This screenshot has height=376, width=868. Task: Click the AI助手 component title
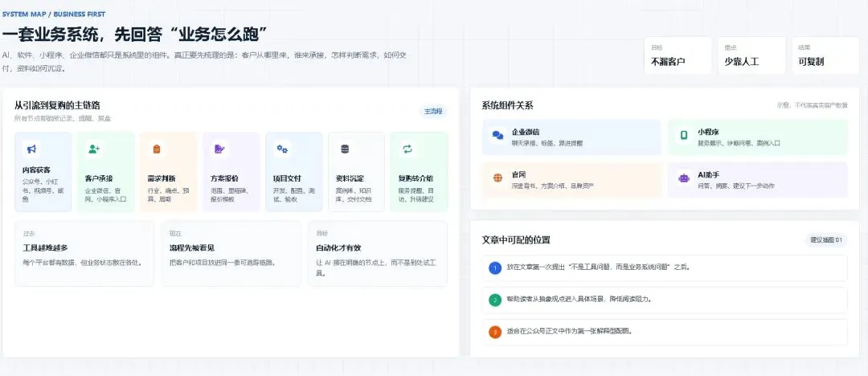pos(709,175)
